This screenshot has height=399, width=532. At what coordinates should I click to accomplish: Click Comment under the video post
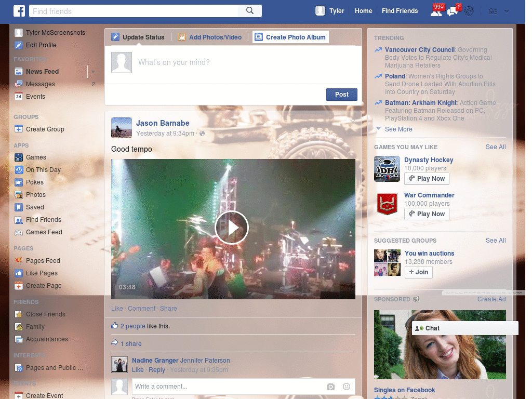coord(141,309)
